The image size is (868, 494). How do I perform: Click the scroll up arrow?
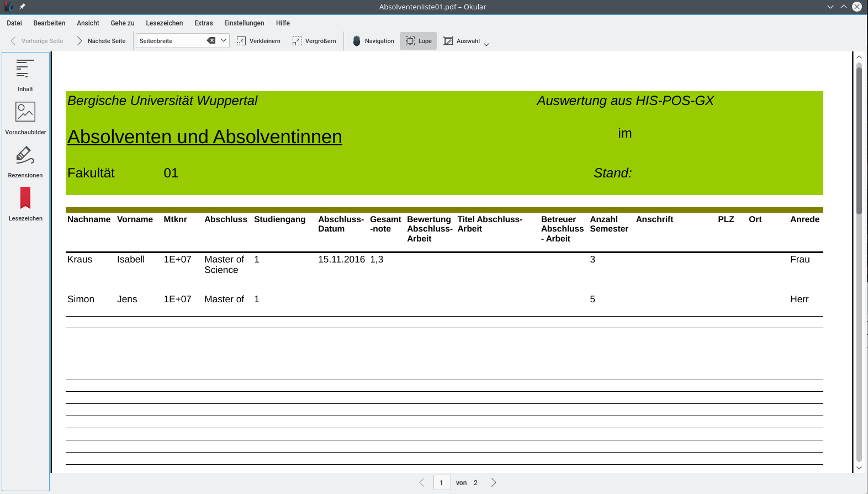pos(859,57)
